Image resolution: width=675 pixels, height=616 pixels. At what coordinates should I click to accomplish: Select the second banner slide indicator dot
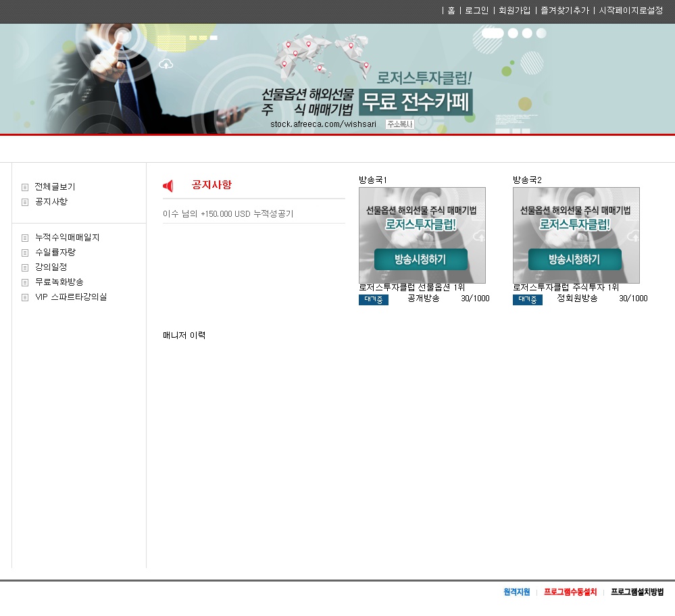coord(513,33)
